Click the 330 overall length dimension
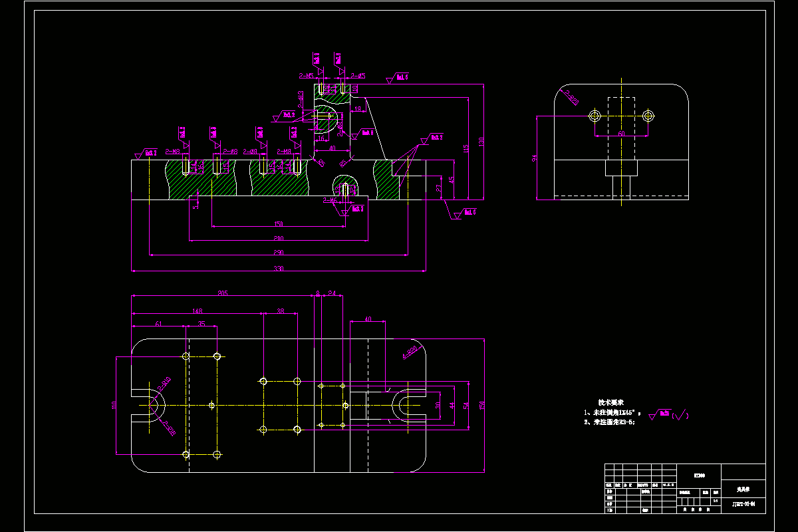This screenshot has height=532, width=798. 278,269
